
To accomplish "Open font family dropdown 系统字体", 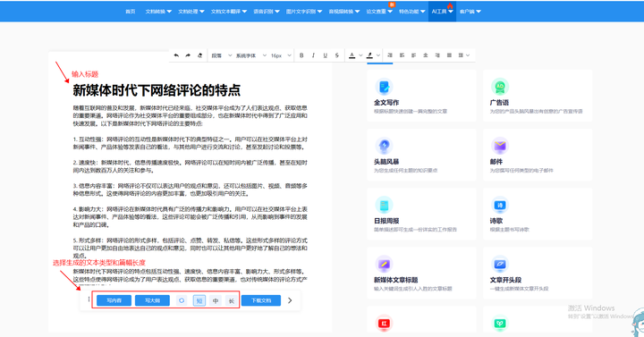I will [251, 55].
